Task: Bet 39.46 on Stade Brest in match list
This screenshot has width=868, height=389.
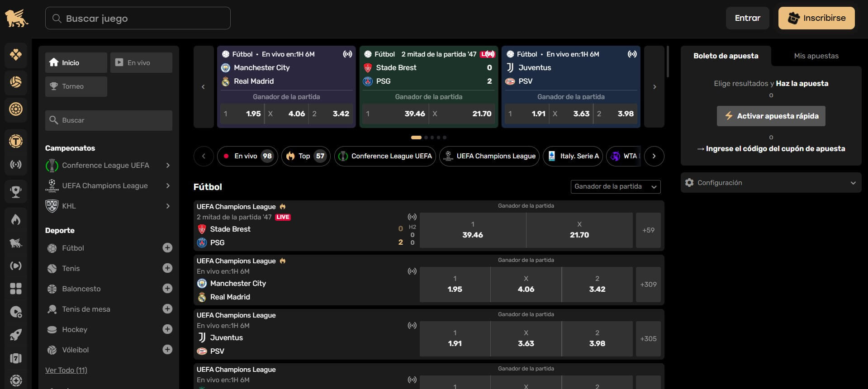Action: coord(473,230)
